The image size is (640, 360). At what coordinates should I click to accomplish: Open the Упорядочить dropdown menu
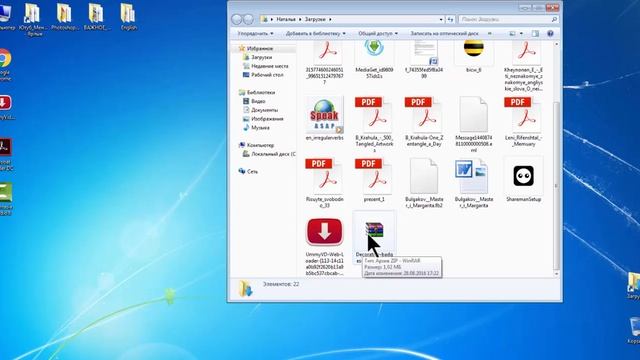[x=256, y=33]
